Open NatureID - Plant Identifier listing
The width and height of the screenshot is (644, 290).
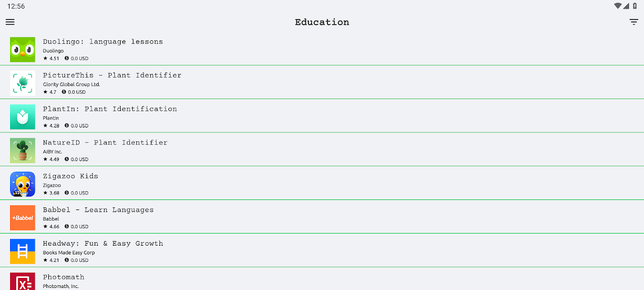(x=105, y=143)
